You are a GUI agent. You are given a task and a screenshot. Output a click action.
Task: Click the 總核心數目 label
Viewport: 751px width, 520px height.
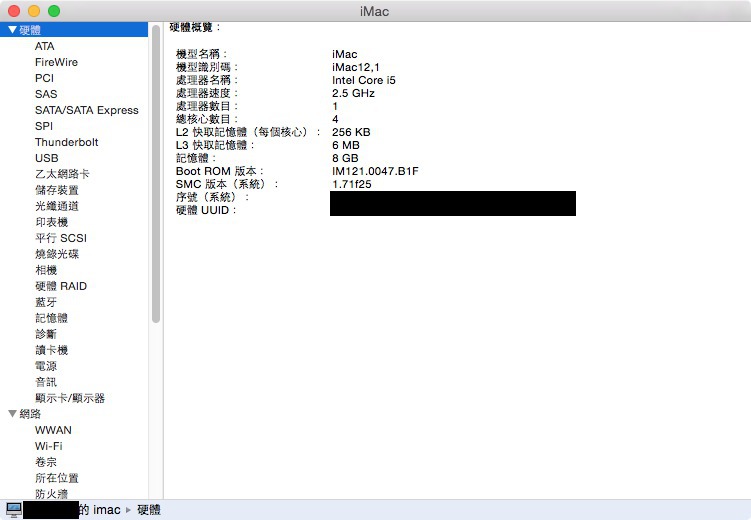tap(206, 119)
